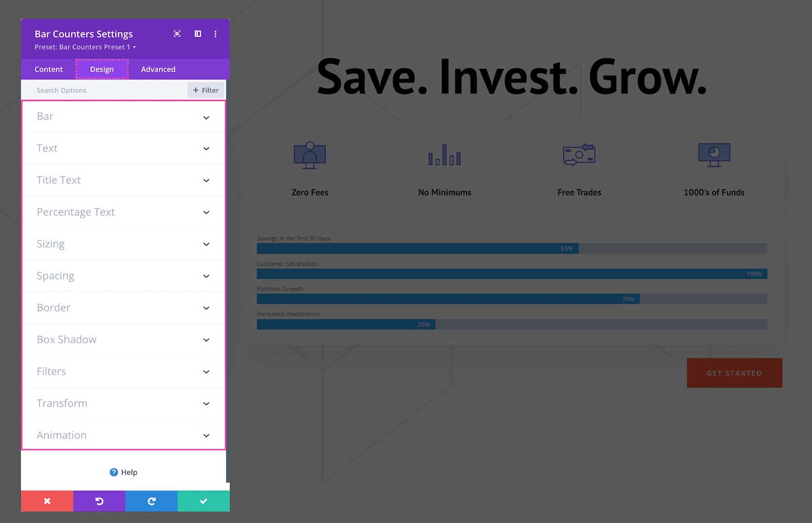The width and height of the screenshot is (812, 523).
Task: Open the Bar Counters Settings three-dot menu
Action: point(216,34)
